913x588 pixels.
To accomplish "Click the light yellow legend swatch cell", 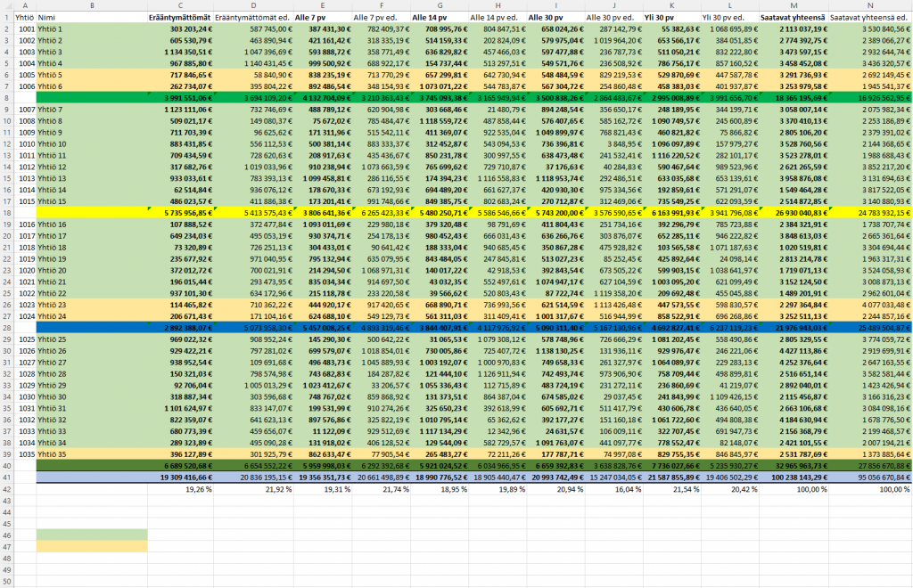I will [91, 546].
